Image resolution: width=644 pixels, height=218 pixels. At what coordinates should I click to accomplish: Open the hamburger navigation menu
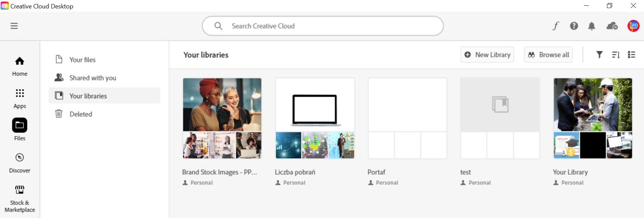14,26
